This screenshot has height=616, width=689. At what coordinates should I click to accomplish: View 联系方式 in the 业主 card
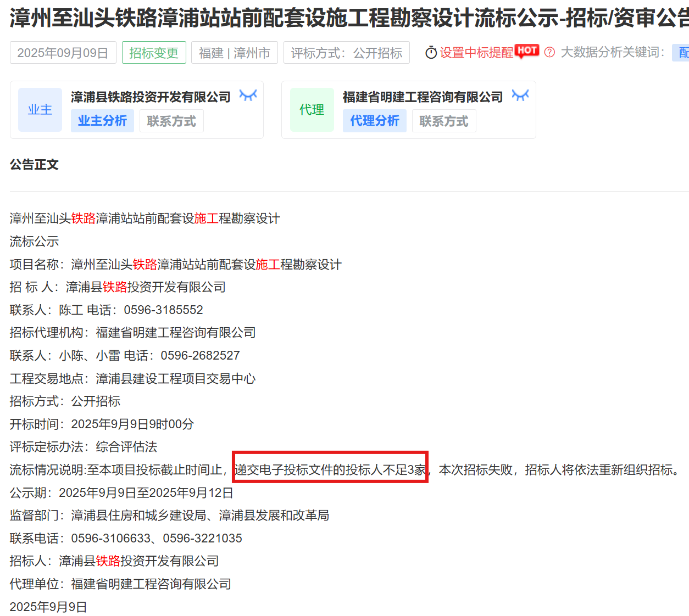point(171,121)
